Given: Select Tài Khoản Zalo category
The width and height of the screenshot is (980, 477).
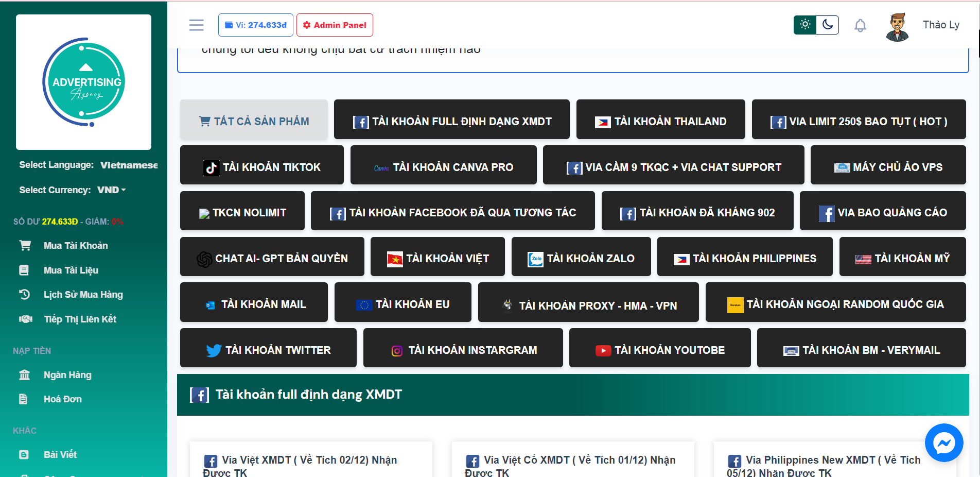Looking at the screenshot, I should click(x=581, y=257).
